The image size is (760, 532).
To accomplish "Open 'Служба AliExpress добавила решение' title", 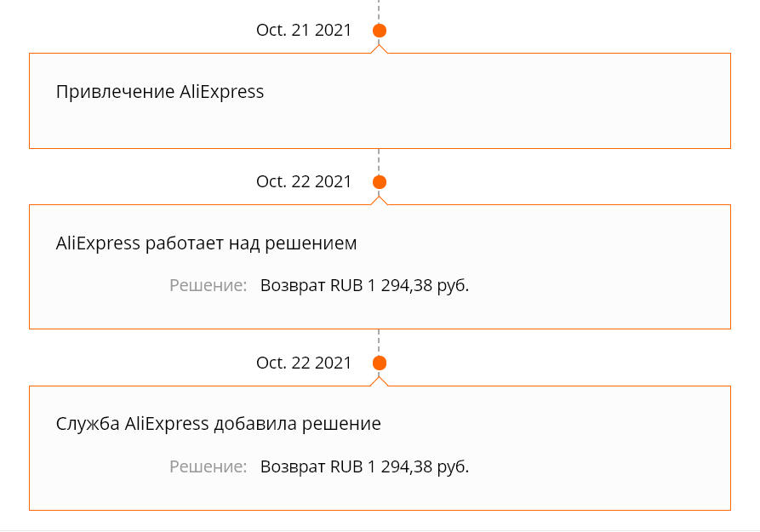I will [219, 424].
